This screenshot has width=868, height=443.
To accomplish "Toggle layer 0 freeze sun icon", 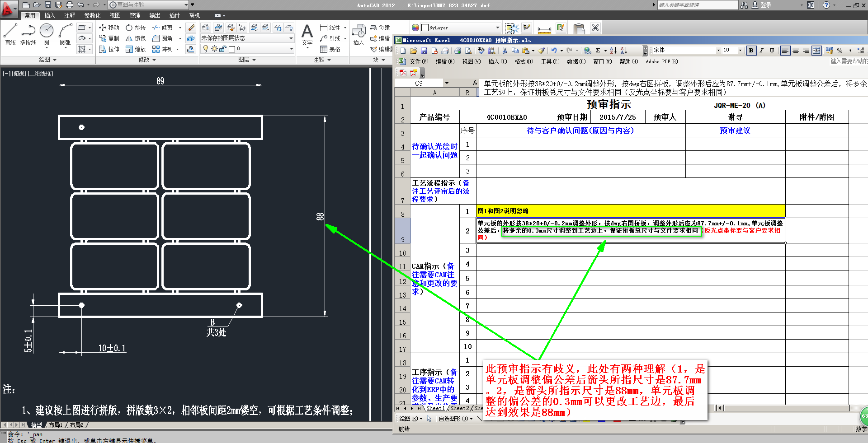I will [x=214, y=49].
